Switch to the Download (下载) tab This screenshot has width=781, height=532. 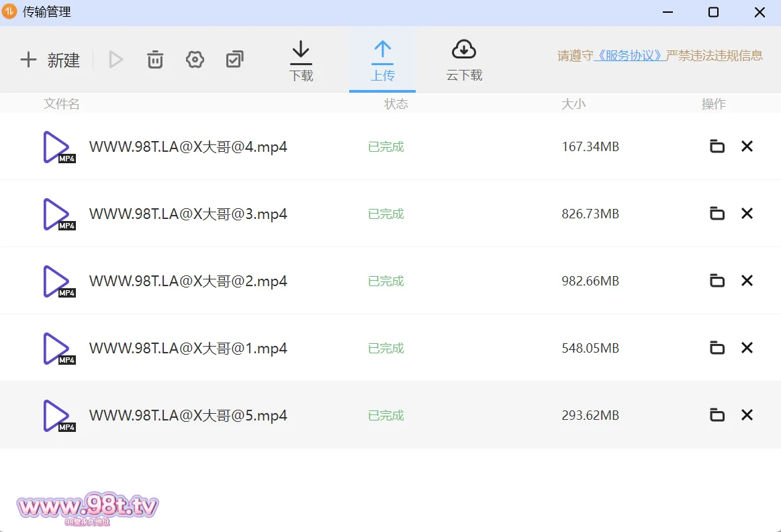pyautogui.click(x=301, y=60)
